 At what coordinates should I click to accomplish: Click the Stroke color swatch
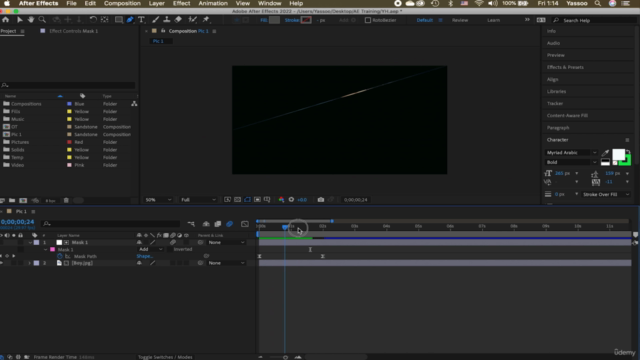tap(306, 20)
